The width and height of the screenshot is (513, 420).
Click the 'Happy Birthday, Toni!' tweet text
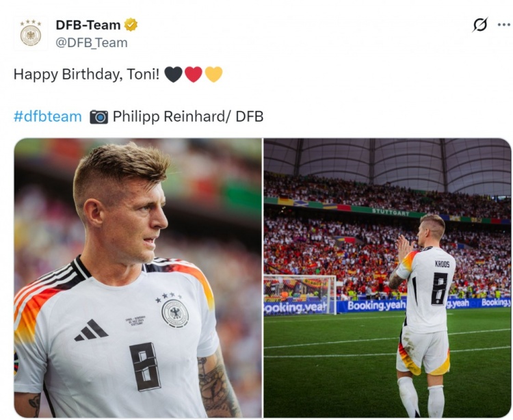87,75
